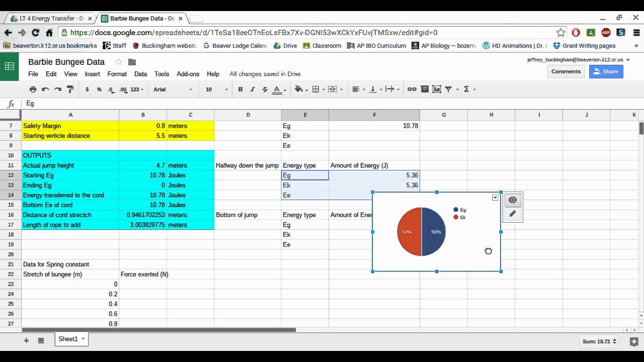Click the Add sheet plus button
This screenshot has width=644, height=362.
pos(26,340)
